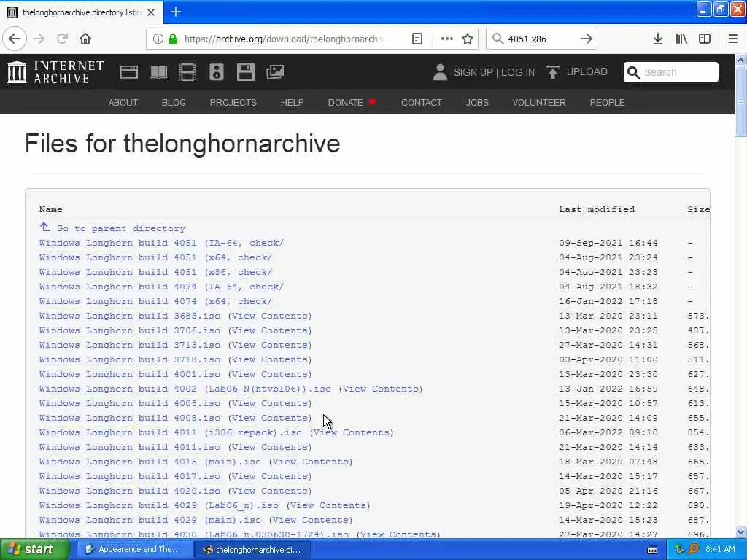Click the green padlock security icon
747x560 pixels.
pos(172,39)
